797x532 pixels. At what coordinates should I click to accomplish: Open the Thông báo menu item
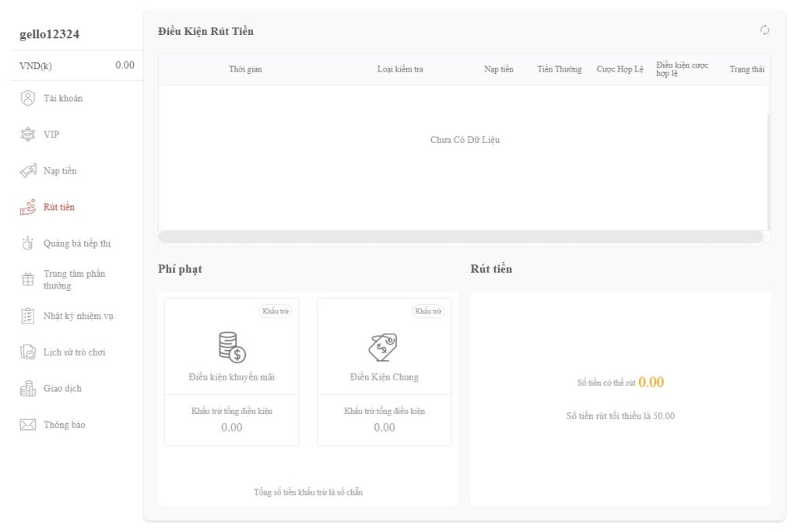(x=64, y=425)
